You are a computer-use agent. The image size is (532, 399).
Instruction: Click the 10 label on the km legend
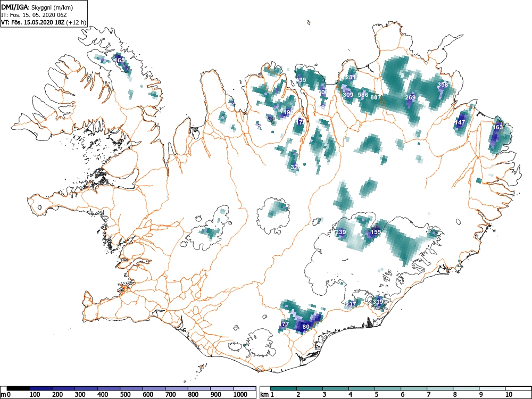tap(508, 395)
